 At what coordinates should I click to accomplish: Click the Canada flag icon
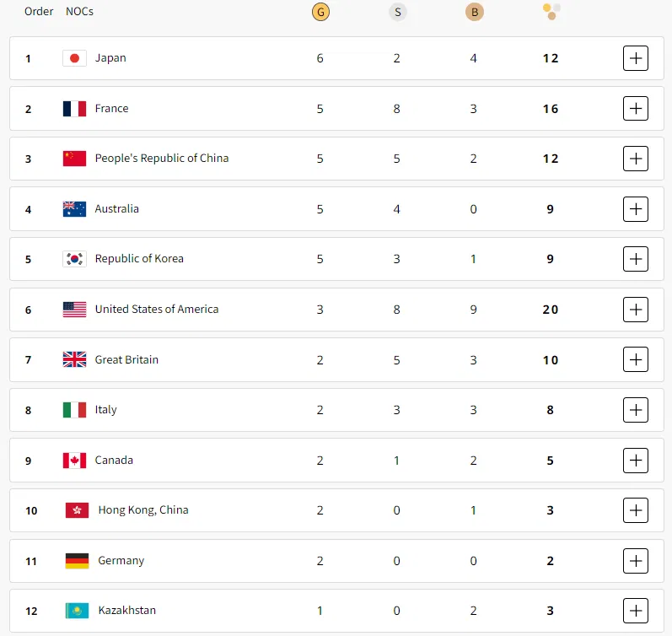click(x=74, y=461)
